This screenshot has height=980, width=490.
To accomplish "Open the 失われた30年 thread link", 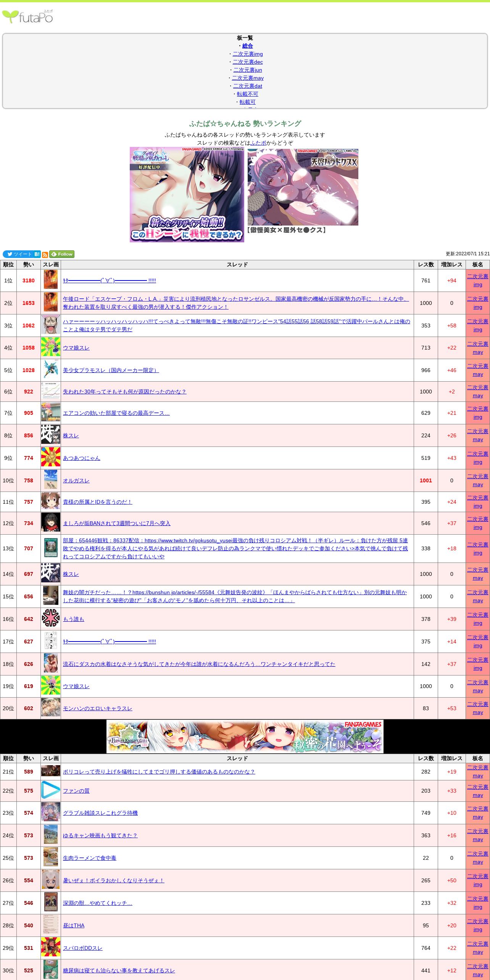I will (125, 392).
